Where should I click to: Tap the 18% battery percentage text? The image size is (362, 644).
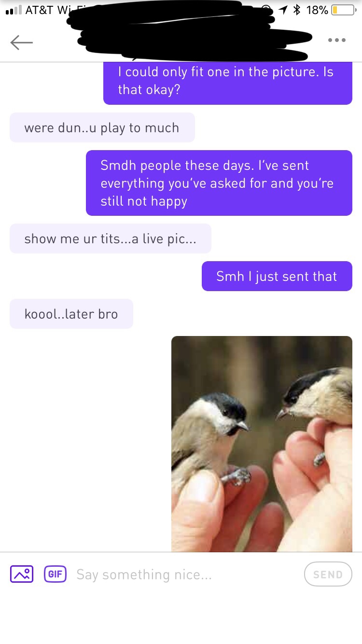point(317,10)
